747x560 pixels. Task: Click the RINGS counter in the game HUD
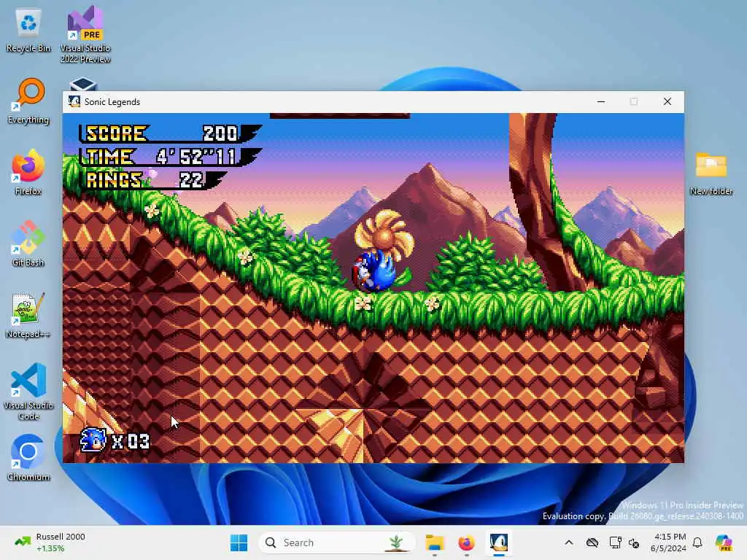click(152, 180)
